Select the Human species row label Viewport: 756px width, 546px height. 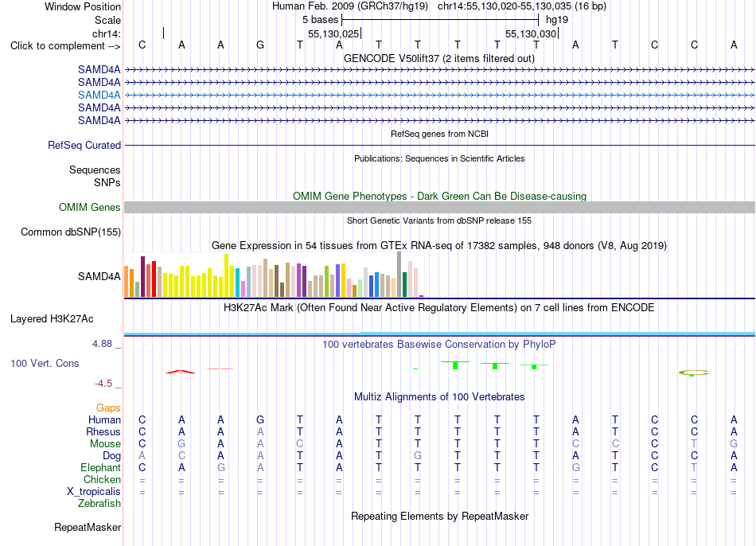[104, 419]
